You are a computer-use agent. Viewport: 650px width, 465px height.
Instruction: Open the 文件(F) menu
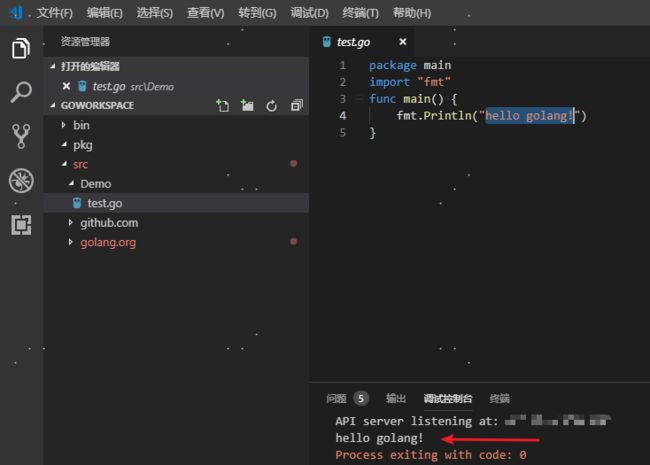click(55, 13)
